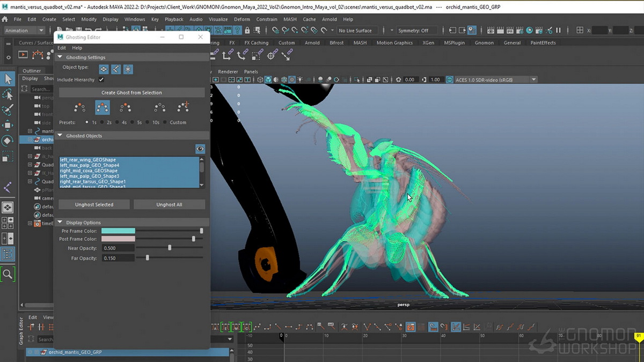Activate the Rotate tool in toolbox
Screen dimensions: 644x362
click(x=8, y=141)
